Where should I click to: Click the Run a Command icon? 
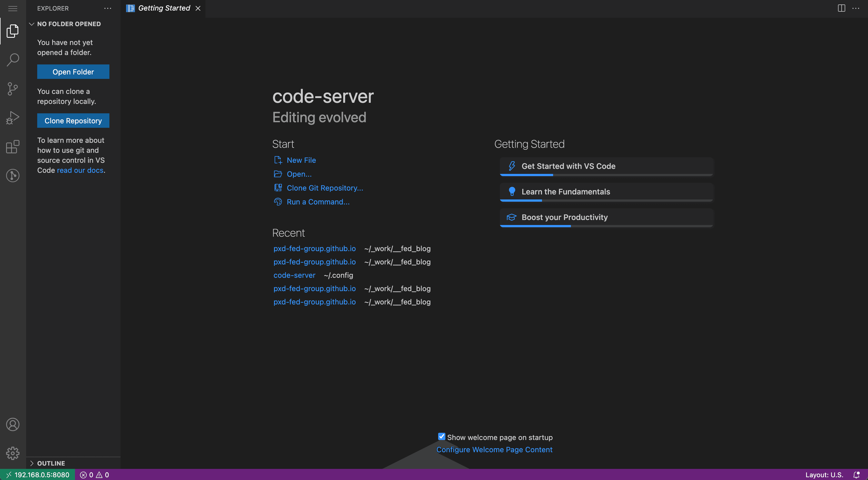click(x=278, y=202)
